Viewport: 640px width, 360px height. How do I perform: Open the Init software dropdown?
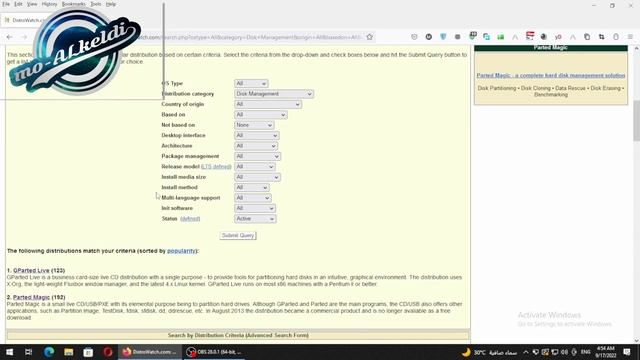click(255, 208)
